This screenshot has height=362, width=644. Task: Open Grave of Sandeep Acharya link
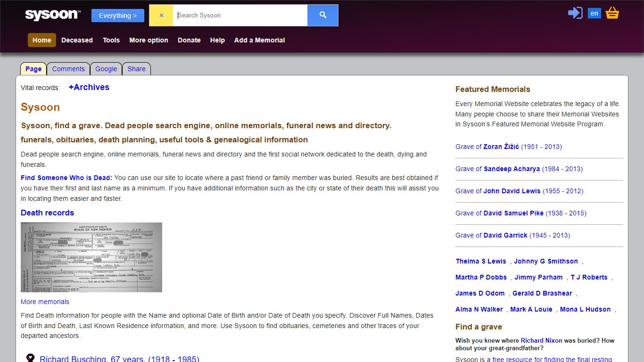point(519,169)
